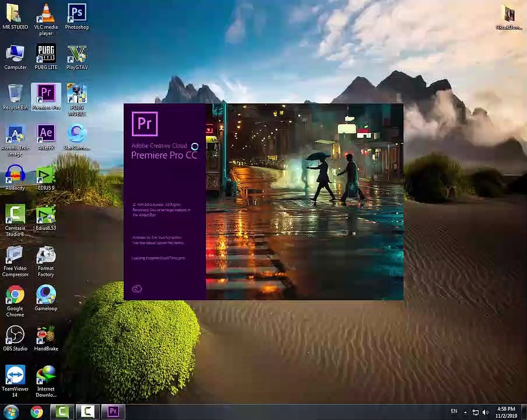The image size is (527, 420).
Task: Click the Creative Cloud logo on splash
Action: [x=137, y=289]
